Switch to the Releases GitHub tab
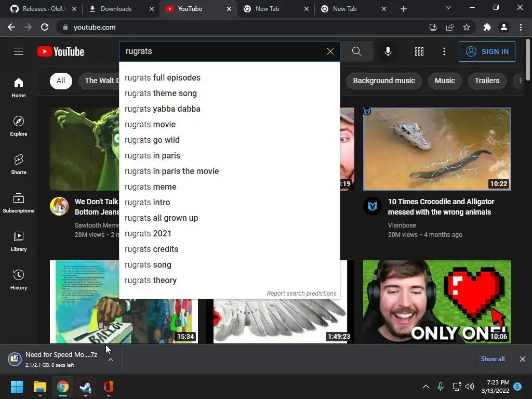Image resolution: width=532 pixels, height=399 pixels. point(43,9)
